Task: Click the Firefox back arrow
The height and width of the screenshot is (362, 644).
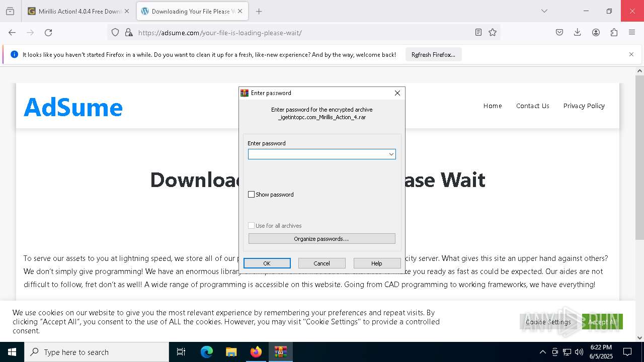Action: click(x=12, y=33)
